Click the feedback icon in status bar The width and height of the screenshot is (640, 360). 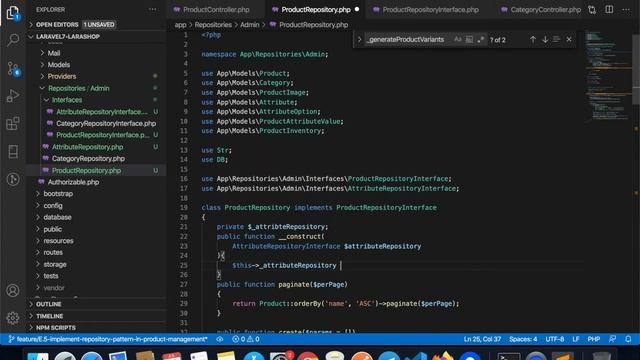point(613,339)
